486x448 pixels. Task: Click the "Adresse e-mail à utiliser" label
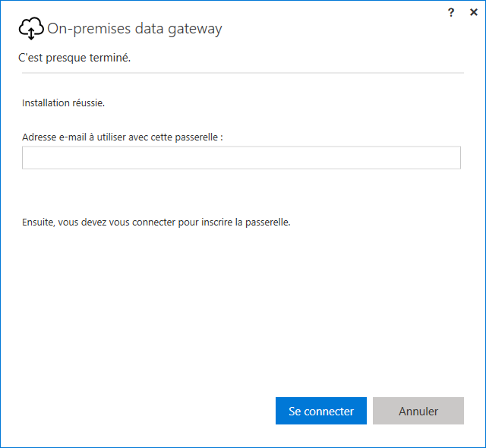click(x=122, y=137)
